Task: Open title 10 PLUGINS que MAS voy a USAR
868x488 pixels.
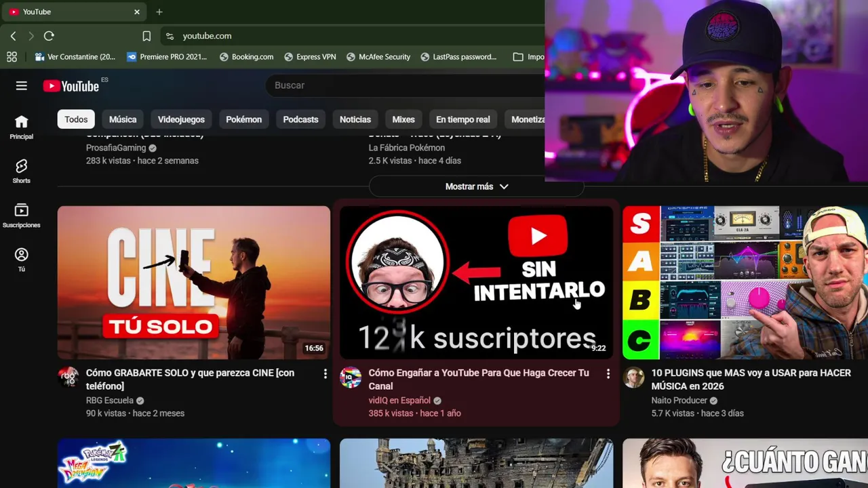Action: [751, 380]
